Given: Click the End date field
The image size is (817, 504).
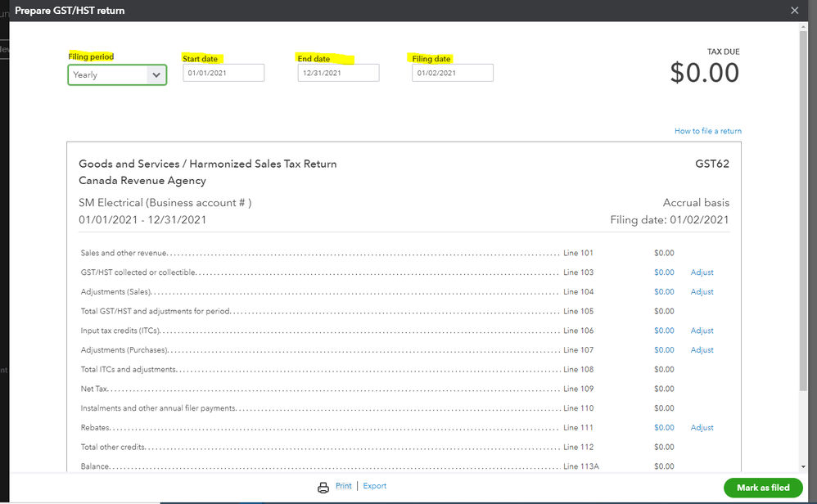Looking at the screenshot, I should pyautogui.click(x=338, y=73).
